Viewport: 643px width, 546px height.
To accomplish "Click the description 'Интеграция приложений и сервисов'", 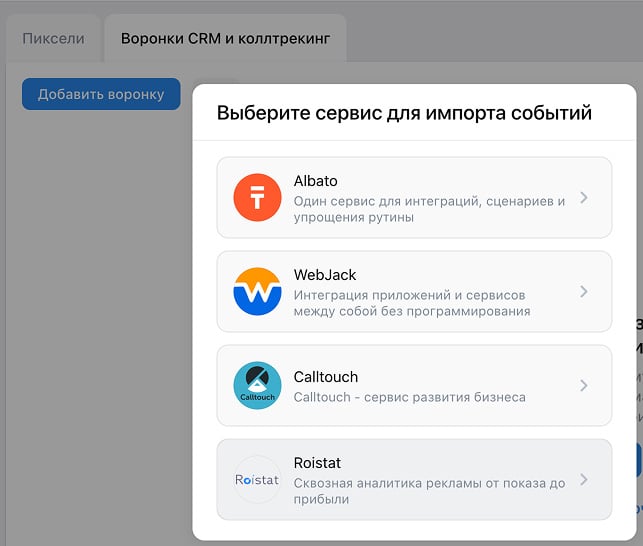I will (x=409, y=295).
